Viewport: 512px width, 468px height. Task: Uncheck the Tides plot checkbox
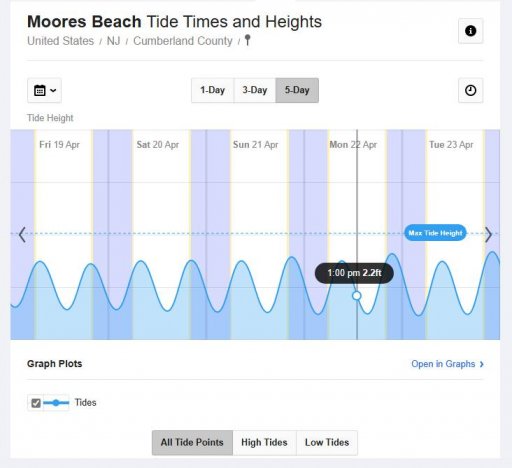[36, 403]
